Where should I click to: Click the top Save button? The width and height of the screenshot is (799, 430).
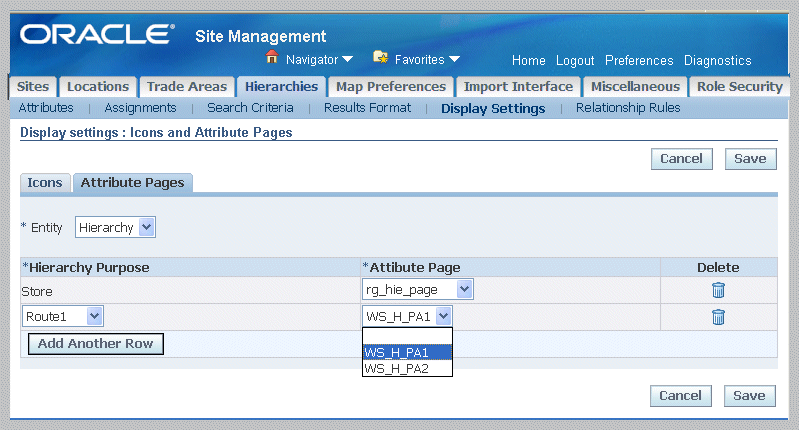point(751,159)
